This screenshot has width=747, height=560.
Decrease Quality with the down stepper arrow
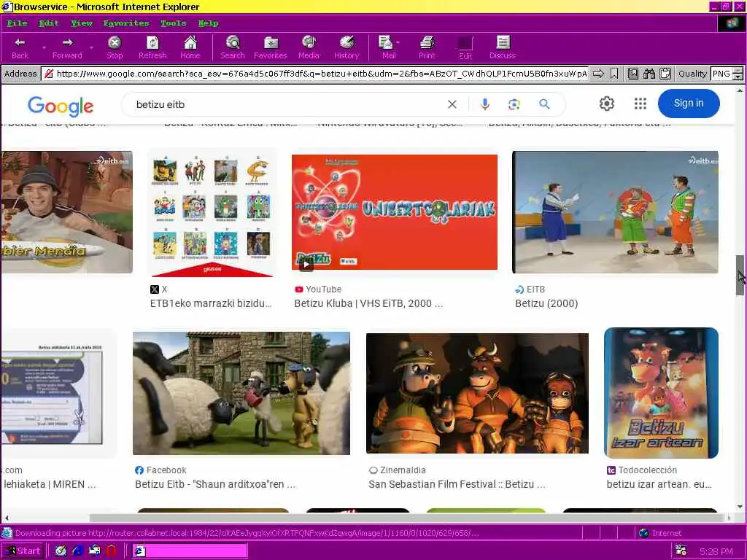738,77
